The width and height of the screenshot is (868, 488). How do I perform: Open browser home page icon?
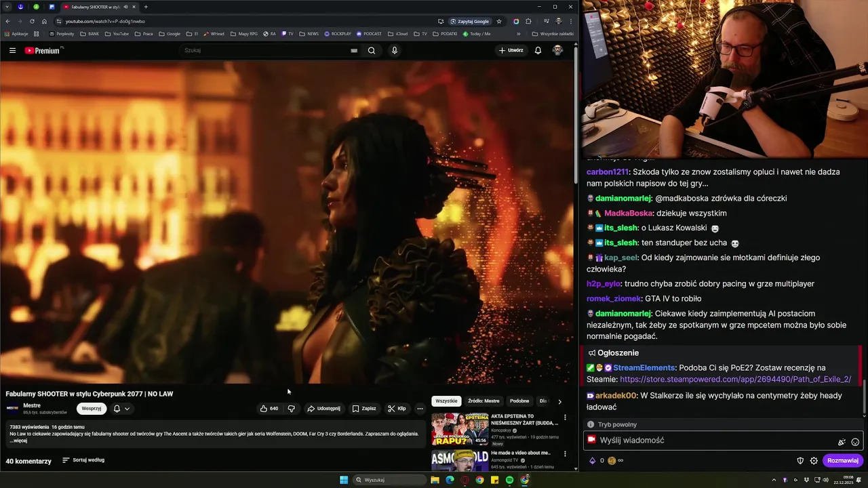click(x=44, y=21)
